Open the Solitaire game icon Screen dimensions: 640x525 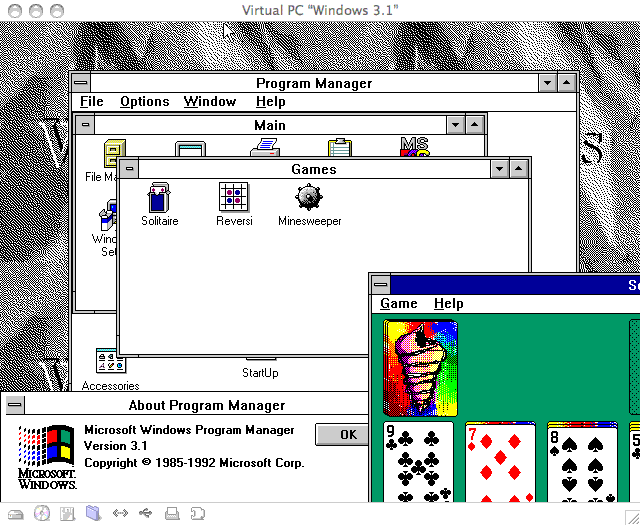coord(159,197)
